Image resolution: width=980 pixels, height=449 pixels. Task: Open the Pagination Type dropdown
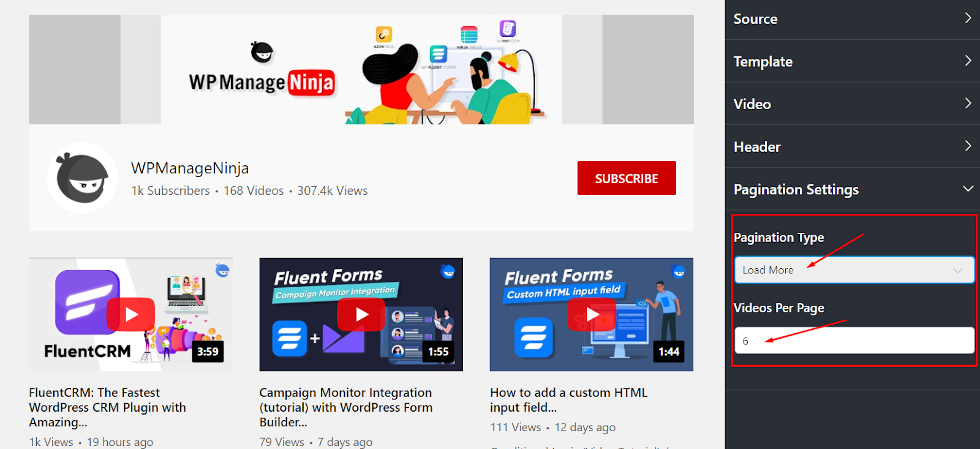854,270
